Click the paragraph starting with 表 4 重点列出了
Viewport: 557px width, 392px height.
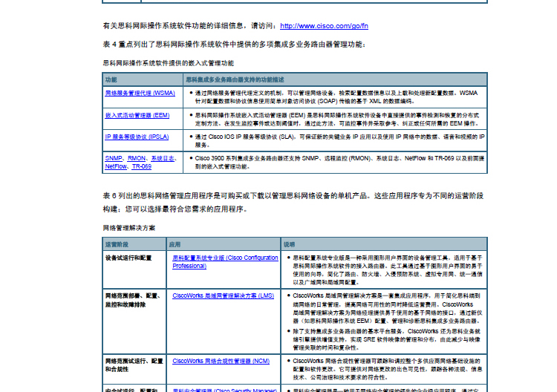click(x=234, y=45)
